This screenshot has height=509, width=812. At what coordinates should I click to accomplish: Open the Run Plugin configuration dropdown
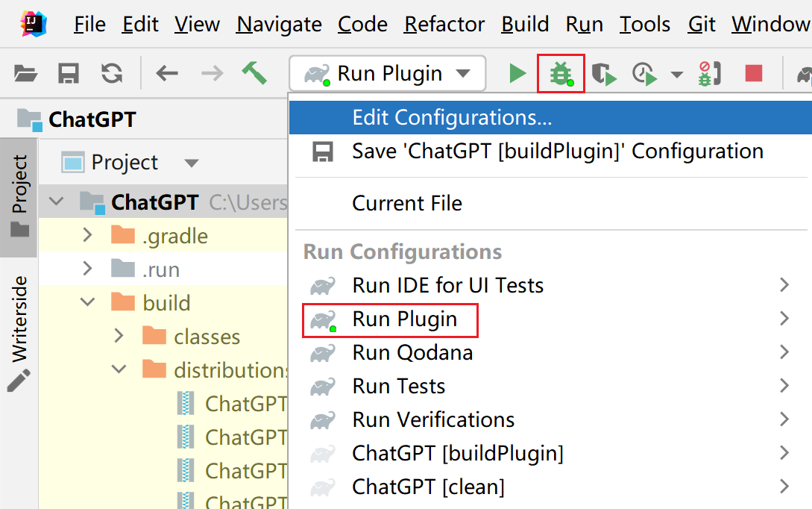coord(387,74)
